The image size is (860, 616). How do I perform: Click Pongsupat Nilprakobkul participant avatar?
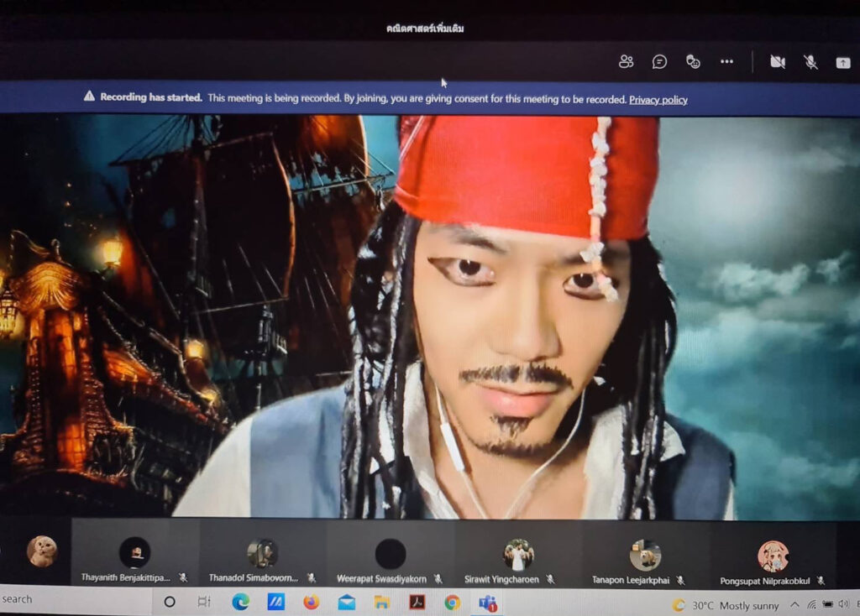773,556
